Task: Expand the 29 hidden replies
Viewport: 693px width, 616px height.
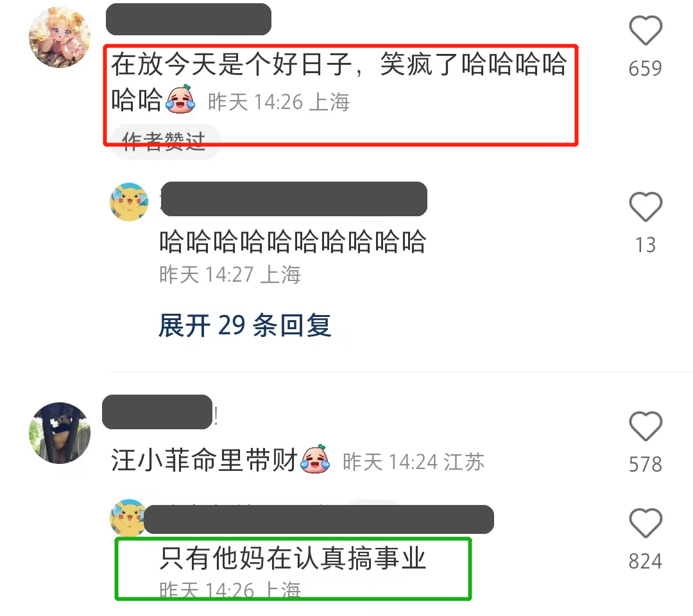Action: point(245,326)
